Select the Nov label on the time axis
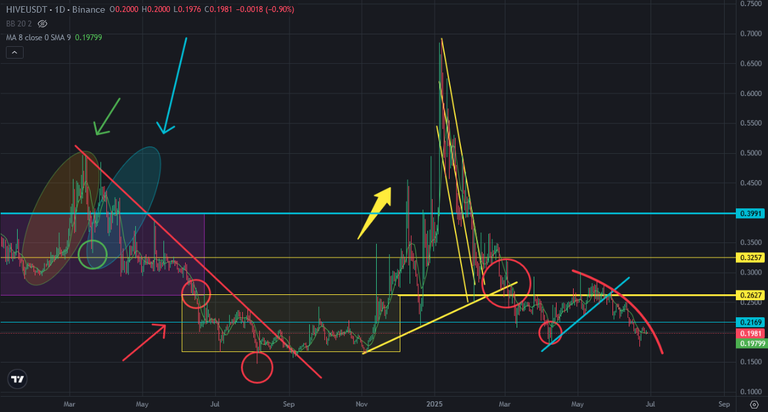The width and height of the screenshot is (768, 412). click(361, 404)
